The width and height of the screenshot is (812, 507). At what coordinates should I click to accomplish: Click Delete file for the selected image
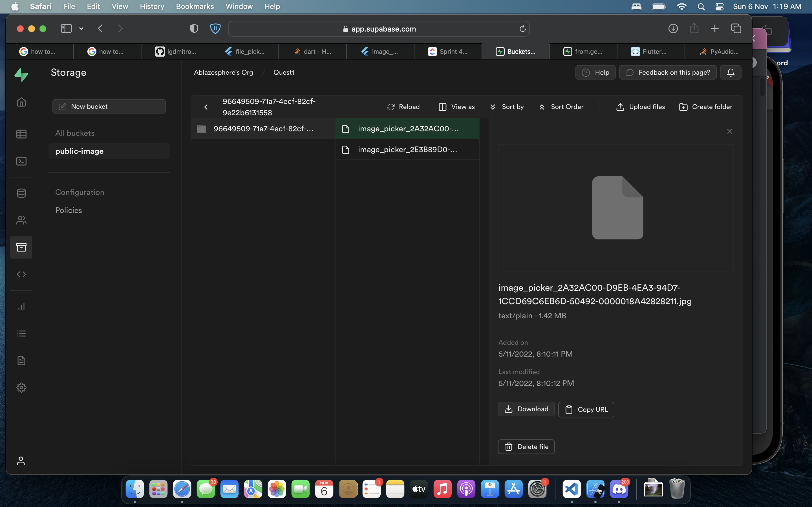(526, 447)
